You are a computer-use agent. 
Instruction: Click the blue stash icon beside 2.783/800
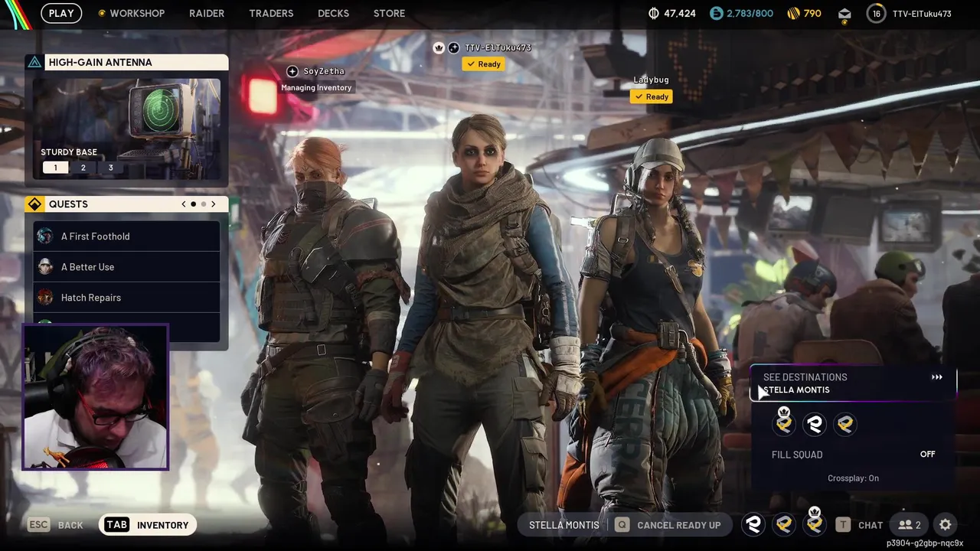[717, 13]
